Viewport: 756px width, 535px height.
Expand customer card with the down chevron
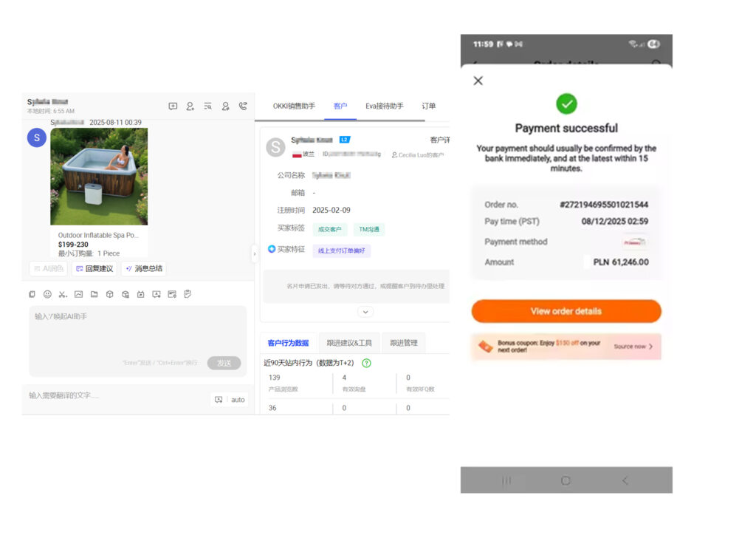click(365, 312)
